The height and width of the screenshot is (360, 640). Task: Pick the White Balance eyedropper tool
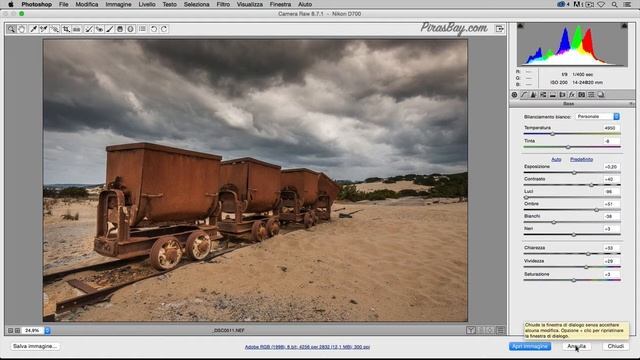[33, 29]
